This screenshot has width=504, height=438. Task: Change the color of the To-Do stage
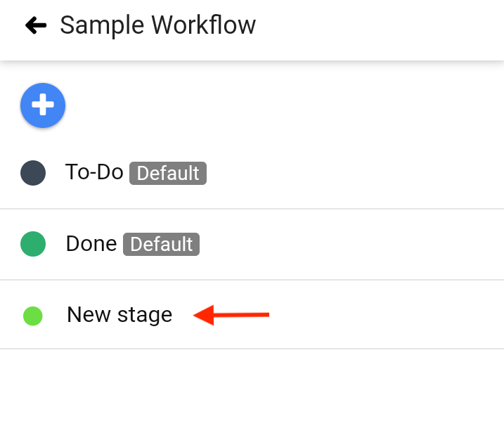[x=33, y=173]
